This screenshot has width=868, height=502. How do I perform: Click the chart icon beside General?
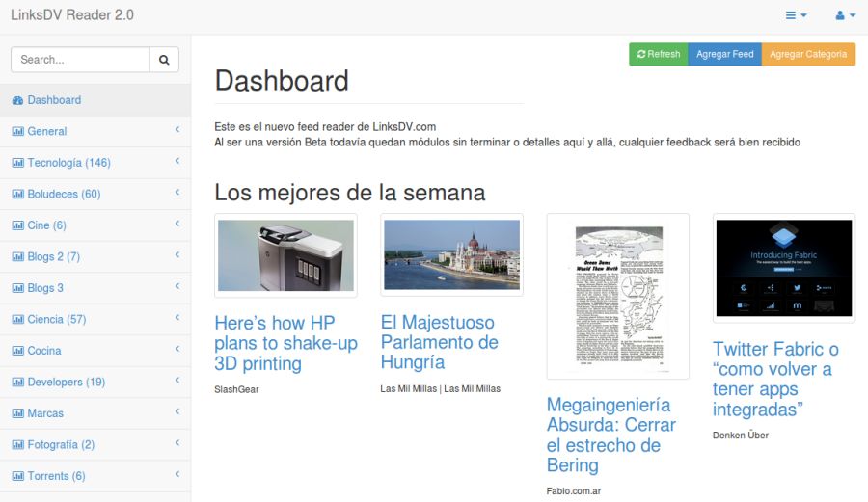[x=17, y=132]
